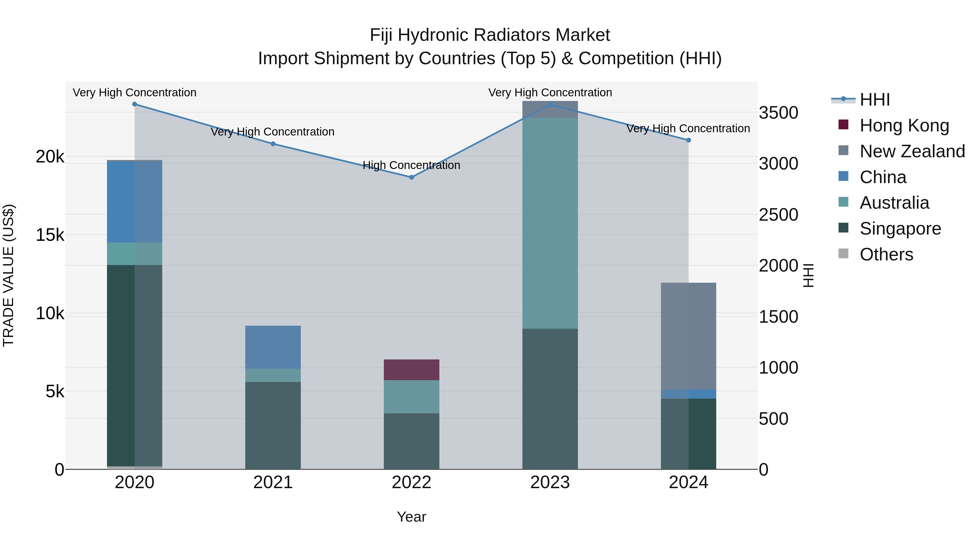The image size is (980, 551).
Task: Click the Singapore segment of the 2021 bar
Action: [273, 426]
